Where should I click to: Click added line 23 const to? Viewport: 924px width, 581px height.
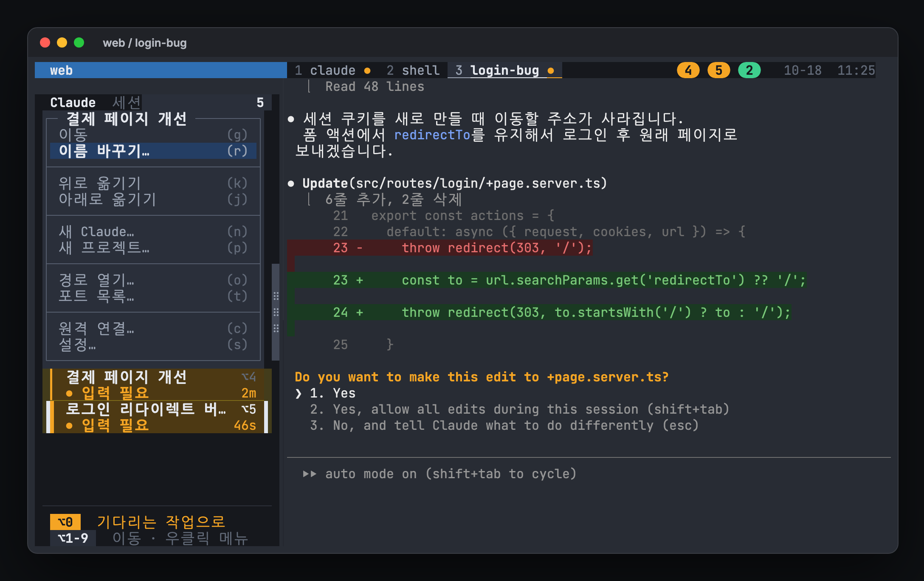[547, 280]
